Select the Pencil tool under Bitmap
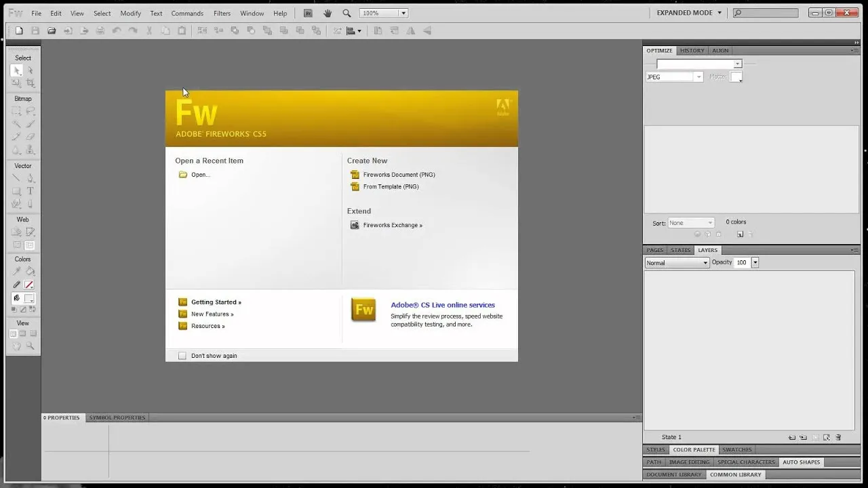The height and width of the screenshot is (488, 868). click(16, 137)
